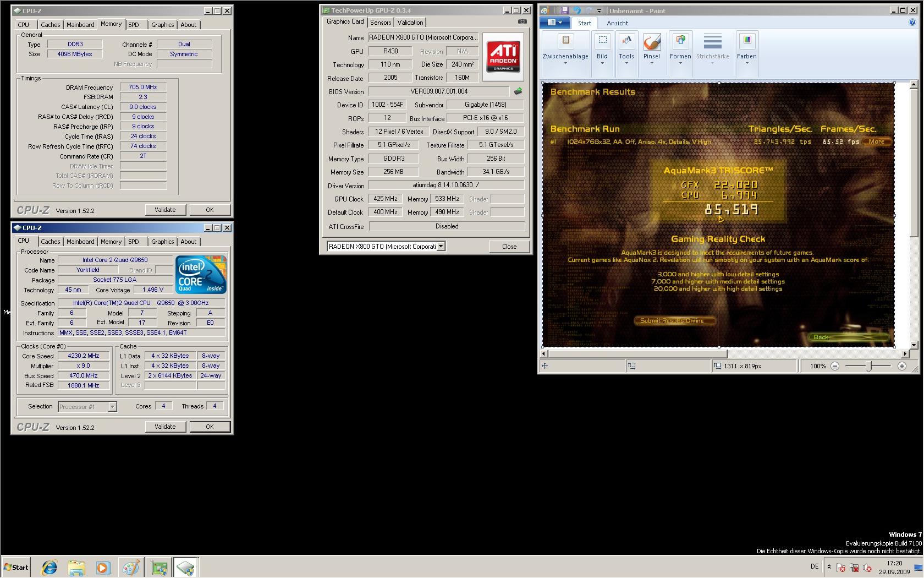Select the Pinsel brush icon

click(x=652, y=41)
